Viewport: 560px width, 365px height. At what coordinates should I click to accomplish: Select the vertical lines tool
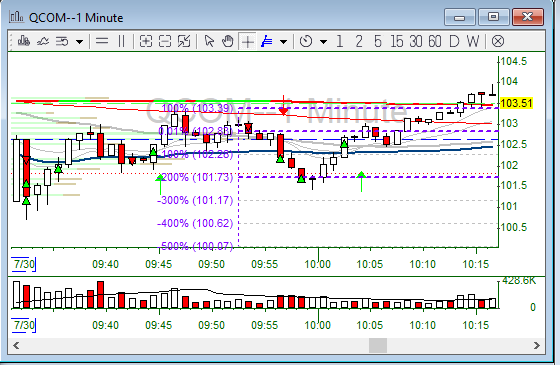point(121,41)
